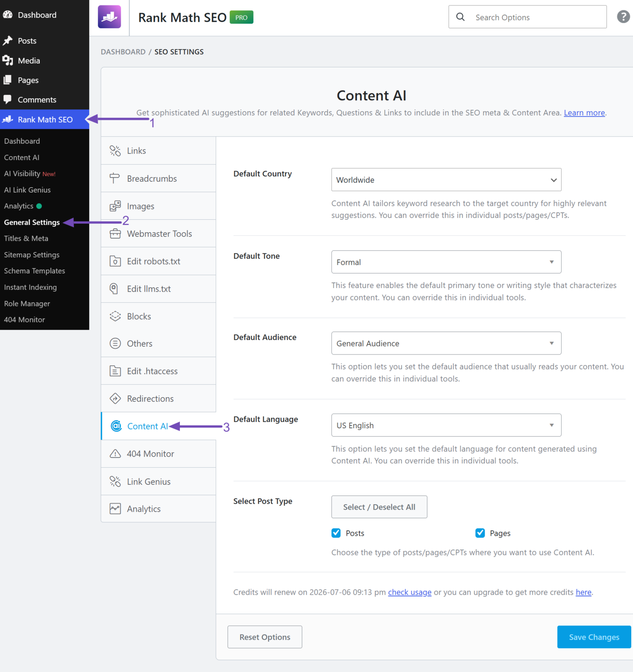Click the Rank Math SEO sidebar icon
Viewport: 633px width, 672px height.
pos(8,119)
